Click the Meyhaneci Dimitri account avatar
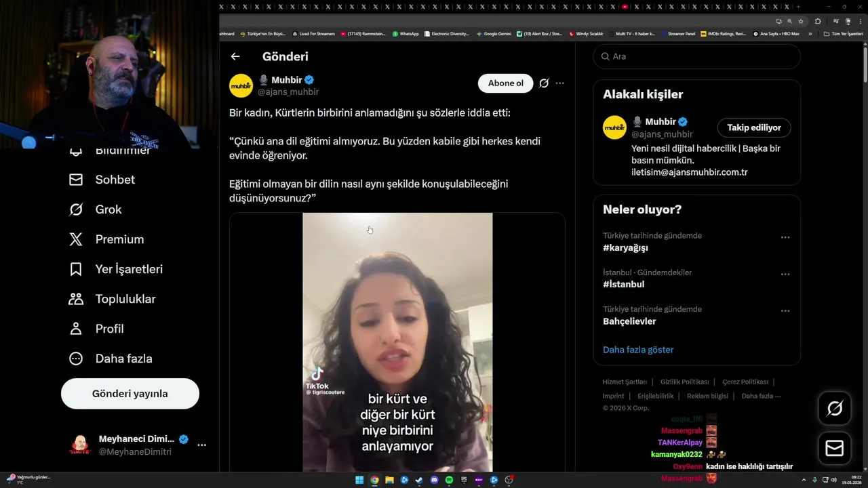Screen dimensions: 868x488 click(80, 445)
